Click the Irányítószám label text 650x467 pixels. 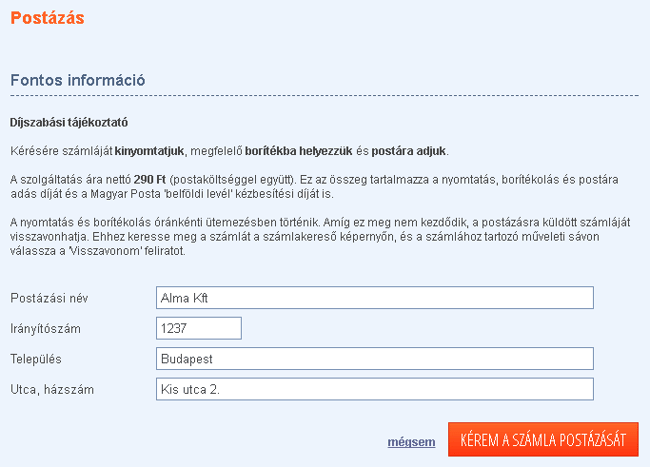pos(46,329)
